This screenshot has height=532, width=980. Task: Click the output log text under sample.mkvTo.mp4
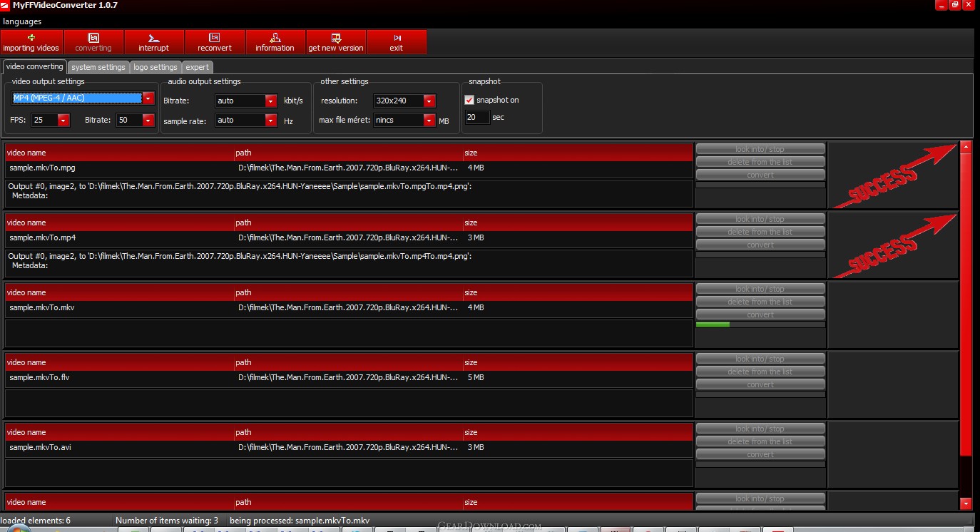tap(240, 260)
